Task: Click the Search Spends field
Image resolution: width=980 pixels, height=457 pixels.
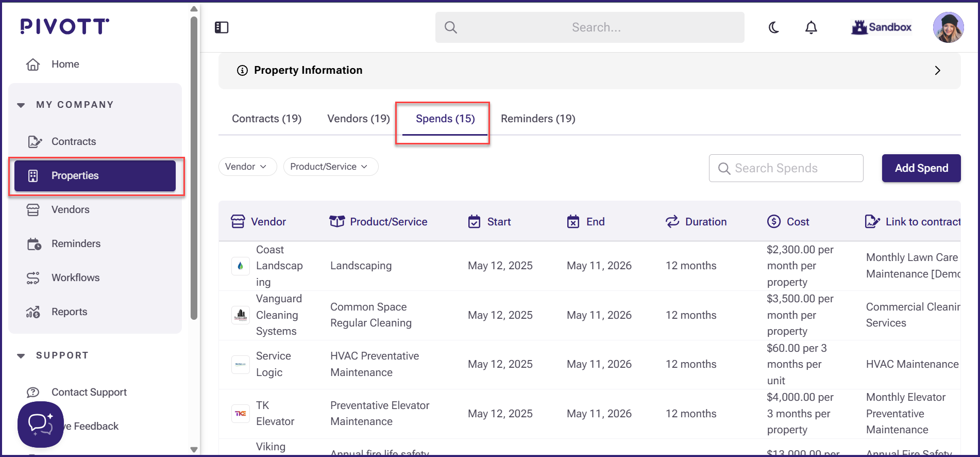Action: point(786,168)
